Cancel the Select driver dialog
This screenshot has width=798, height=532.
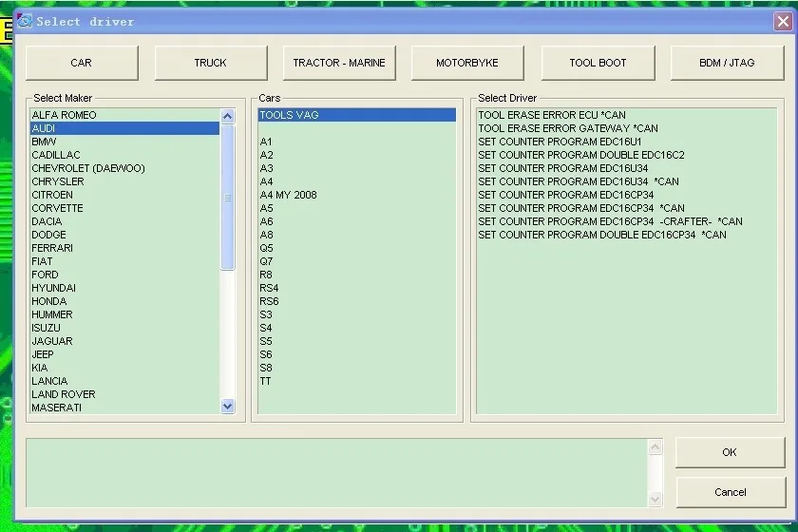click(731, 492)
